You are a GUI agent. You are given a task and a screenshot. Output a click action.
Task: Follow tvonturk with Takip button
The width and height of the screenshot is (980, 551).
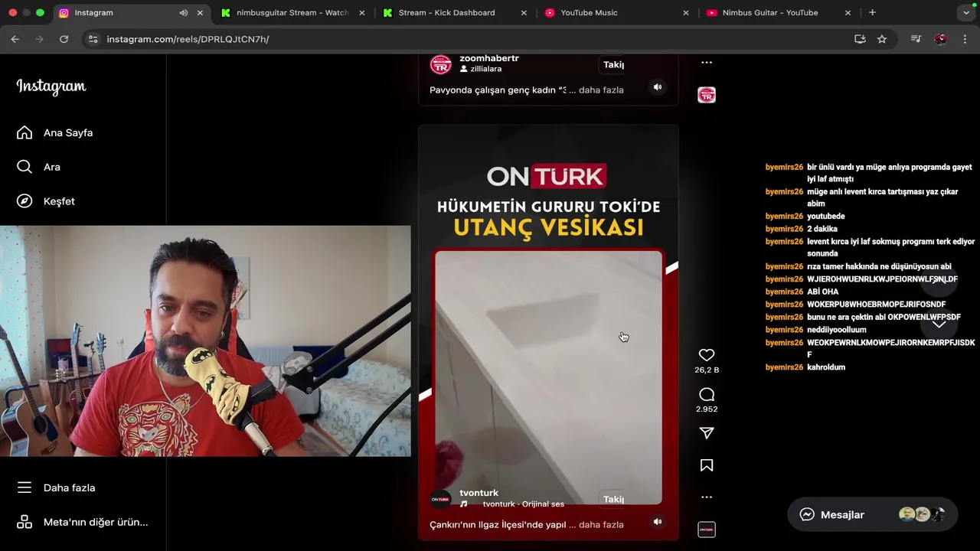(613, 499)
